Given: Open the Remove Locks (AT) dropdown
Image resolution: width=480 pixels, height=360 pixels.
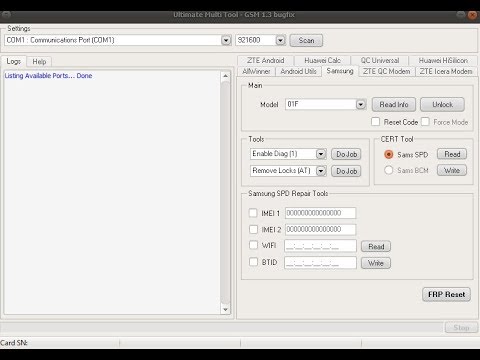Looking at the screenshot, I should click(x=321, y=171).
